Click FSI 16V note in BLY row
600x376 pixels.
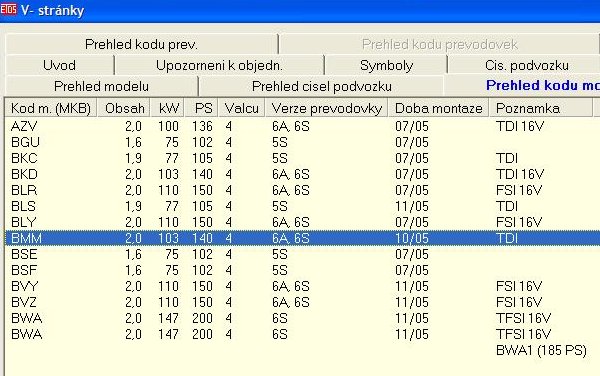click(x=519, y=222)
